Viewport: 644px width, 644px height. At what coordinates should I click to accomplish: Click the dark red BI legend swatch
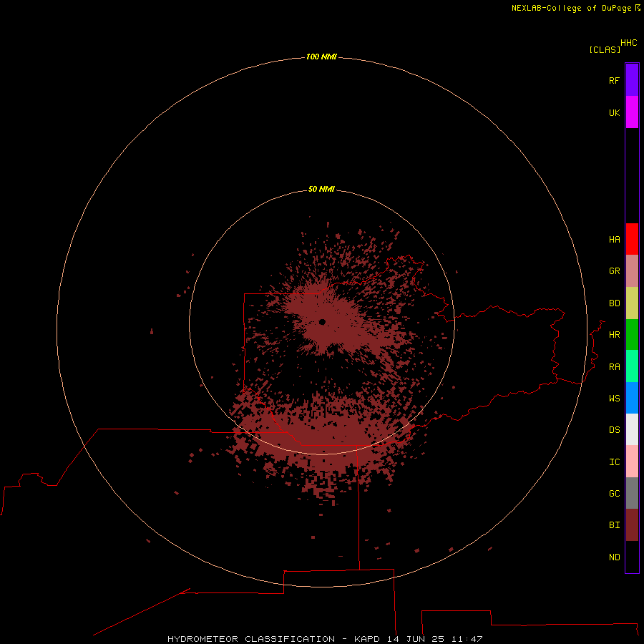point(632,525)
